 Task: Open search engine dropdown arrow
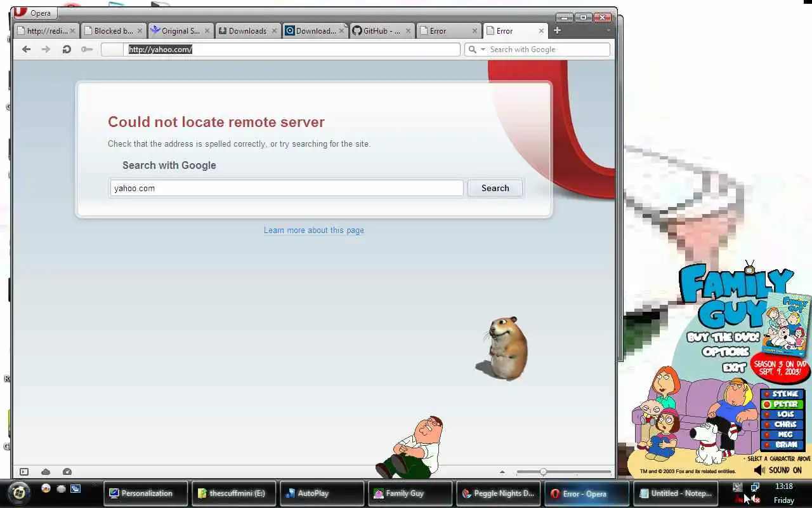483,49
